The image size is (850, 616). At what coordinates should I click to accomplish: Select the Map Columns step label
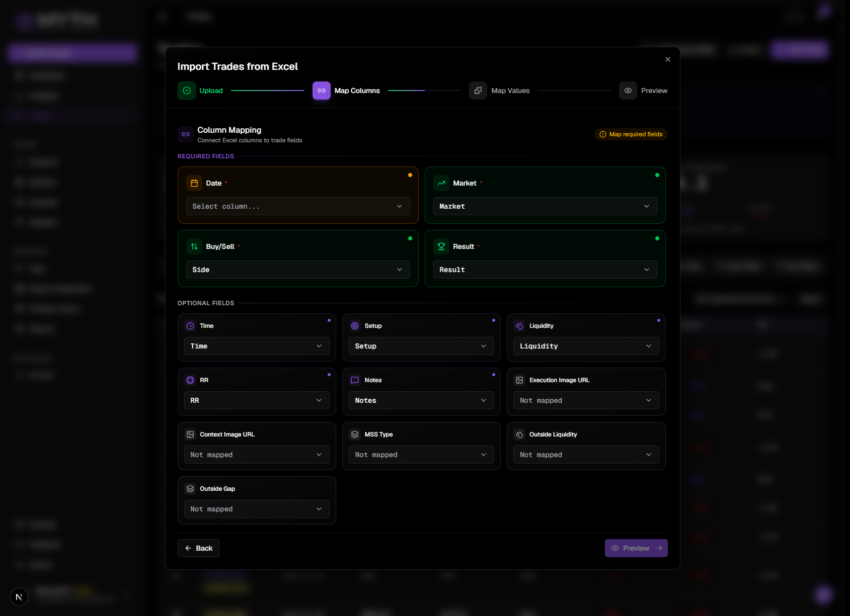[357, 91]
